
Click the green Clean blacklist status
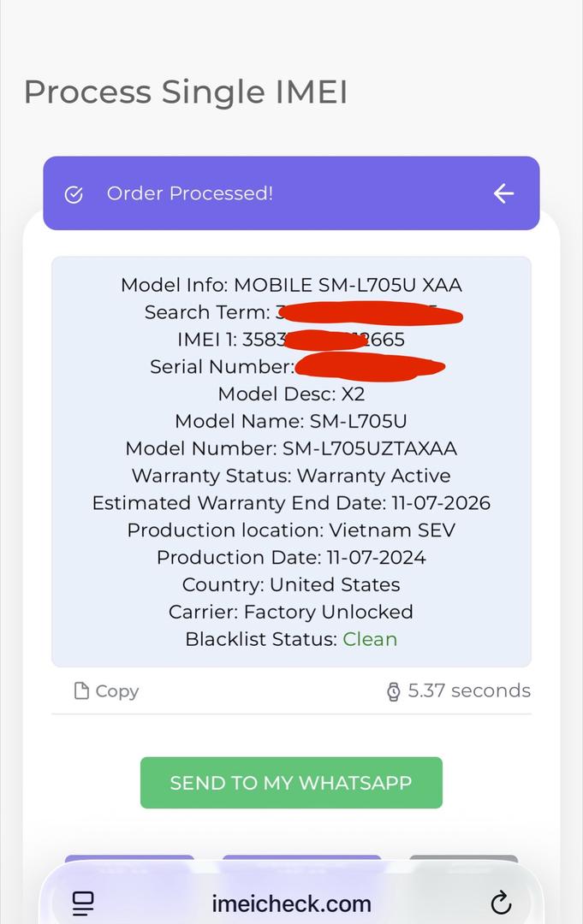(x=370, y=639)
